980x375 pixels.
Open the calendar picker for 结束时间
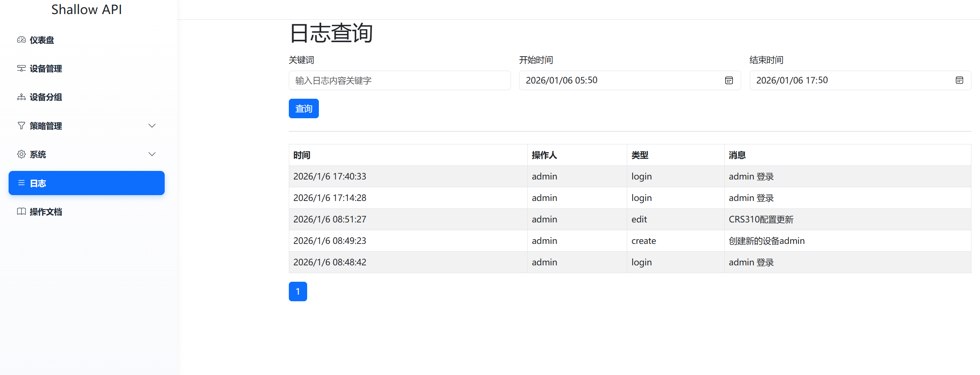959,80
